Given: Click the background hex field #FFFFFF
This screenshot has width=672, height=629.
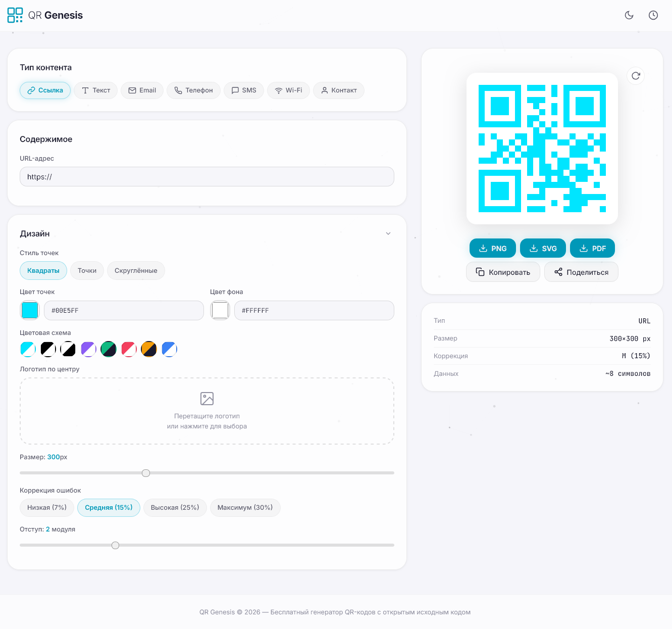Looking at the screenshot, I should pos(314,310).
